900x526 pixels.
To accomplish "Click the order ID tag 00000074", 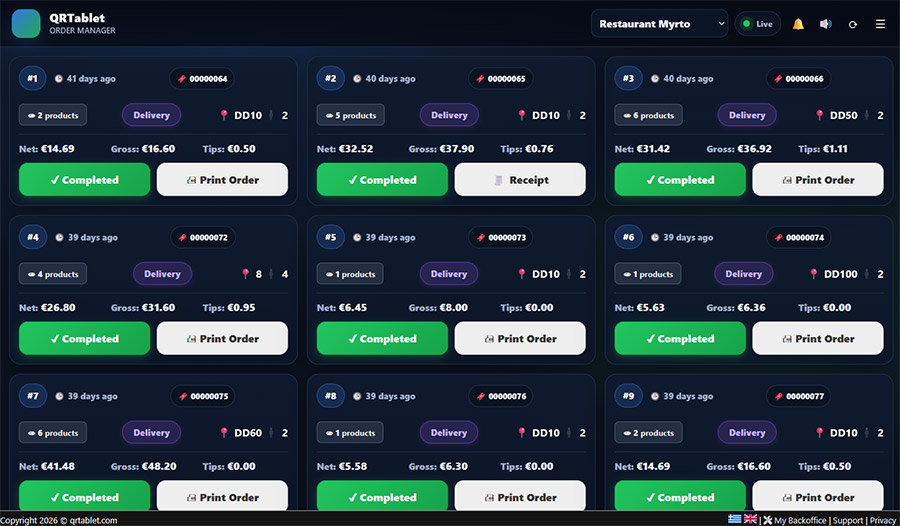I will (x=798, y=237).
